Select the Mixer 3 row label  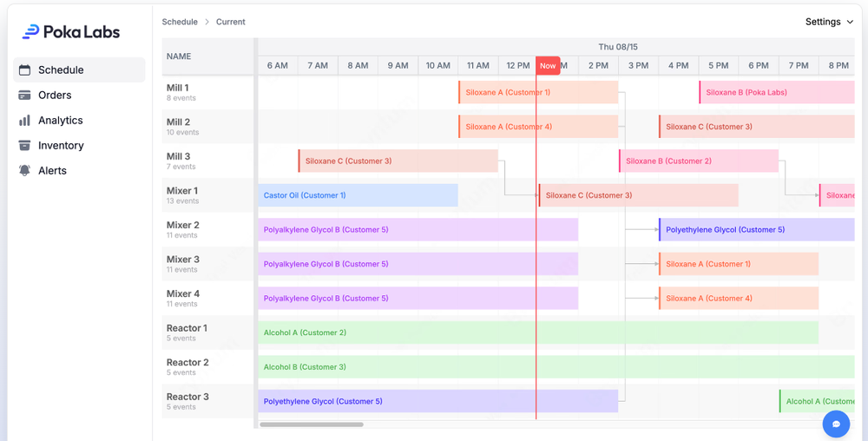182,259
